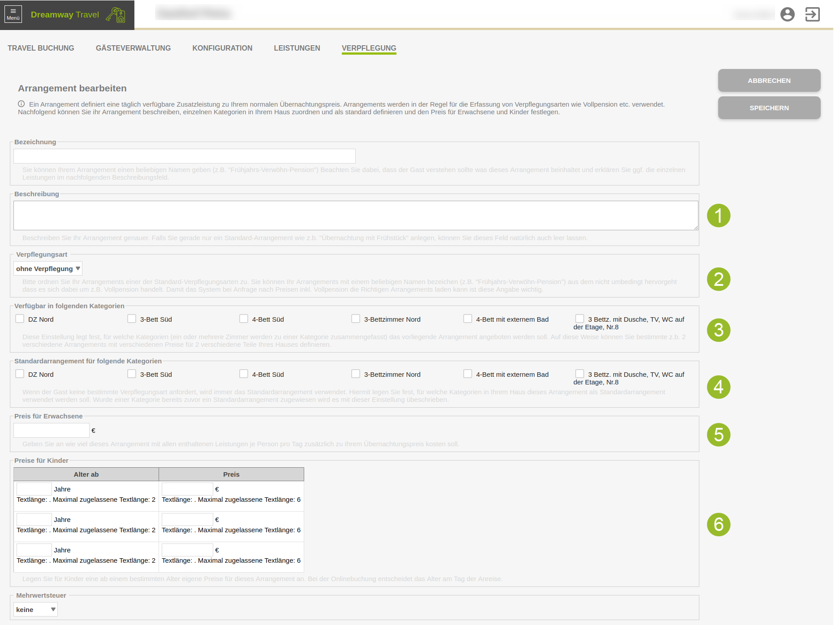The width and height of the screenshot is (840, 625).
Task: Save with the Speichern button
Action: (769, 108)
